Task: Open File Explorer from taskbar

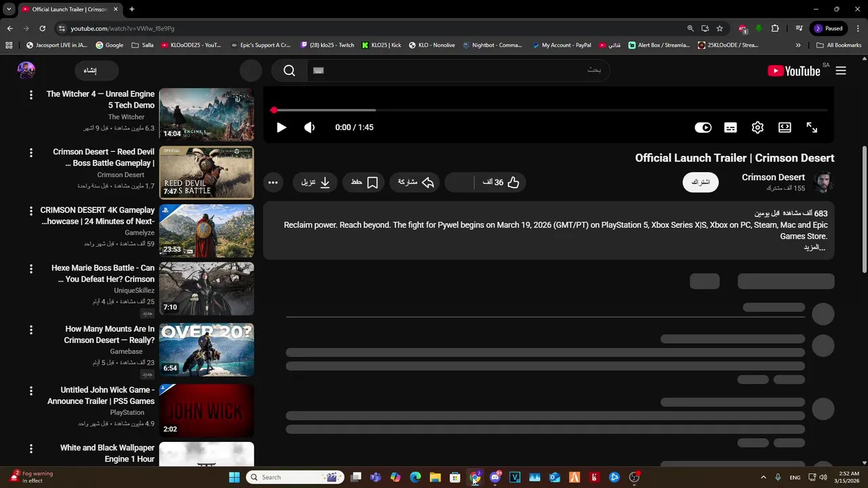Action: [435, 477]
